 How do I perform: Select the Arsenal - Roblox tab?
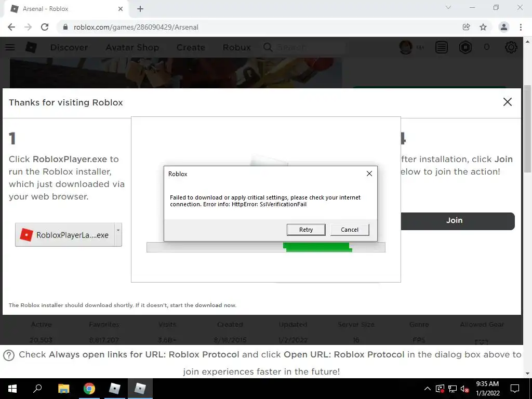[x=66, y=9]
